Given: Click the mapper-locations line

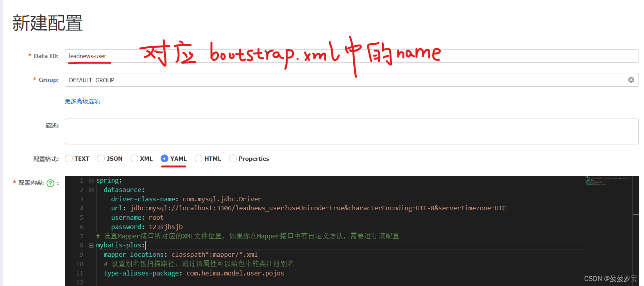Looking at the screenshot, I should click(x=181, y=255).
